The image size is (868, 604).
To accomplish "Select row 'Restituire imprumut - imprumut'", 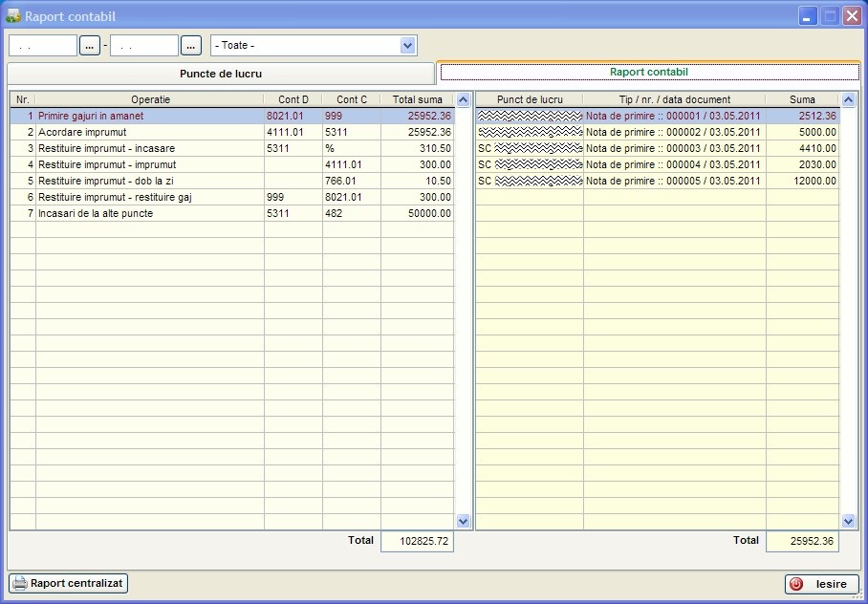I will tap(232, 164).
